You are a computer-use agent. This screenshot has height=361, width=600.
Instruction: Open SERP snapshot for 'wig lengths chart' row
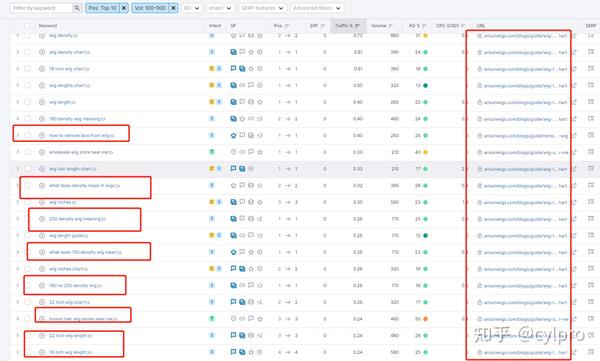point(591,85)
